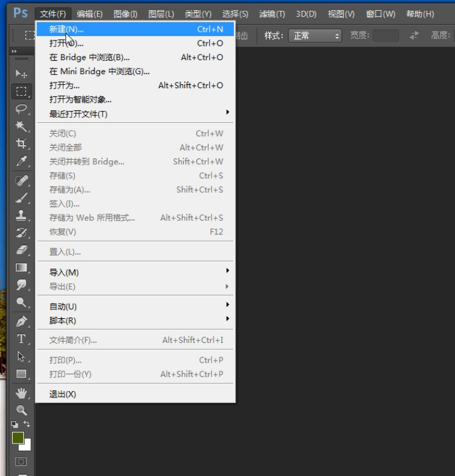Open the Style dropdown showing 正常

click(x=315, y=36)
